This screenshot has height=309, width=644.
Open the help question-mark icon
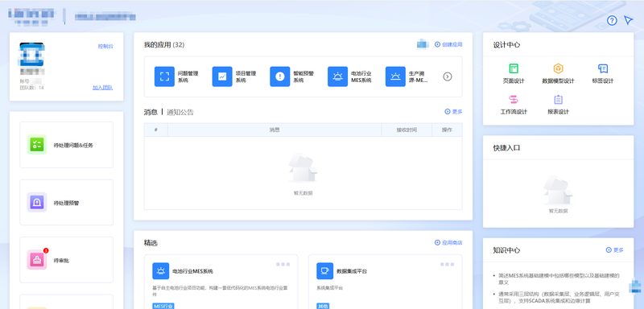pyautogui.click(x=612, y=20)
